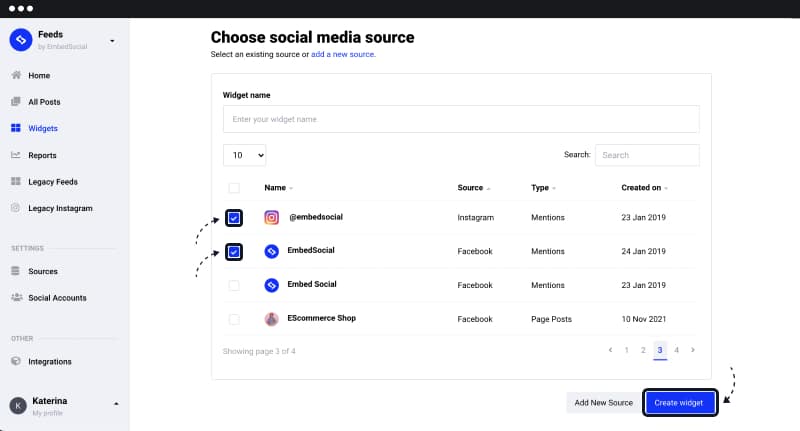Viewport: 800px width, 431px height.
Task: Click the Widgets grid icon
Action: coord(16,128)
